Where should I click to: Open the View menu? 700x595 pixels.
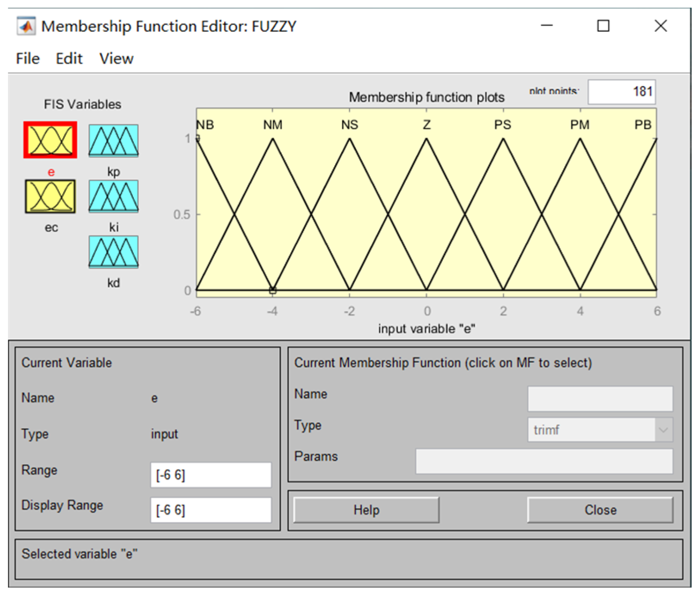(116, 59)
